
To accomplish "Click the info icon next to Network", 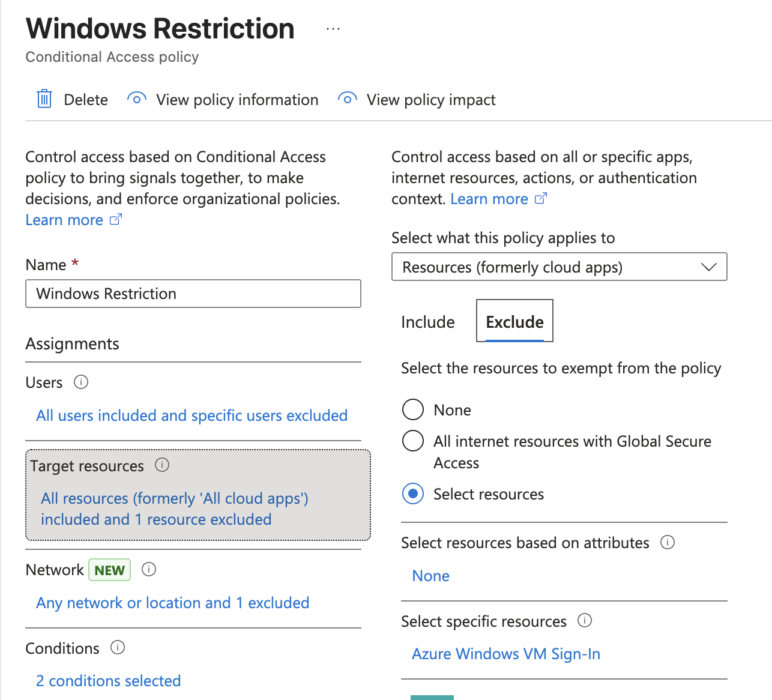I will pyautogui.click(x=149, y=569).
